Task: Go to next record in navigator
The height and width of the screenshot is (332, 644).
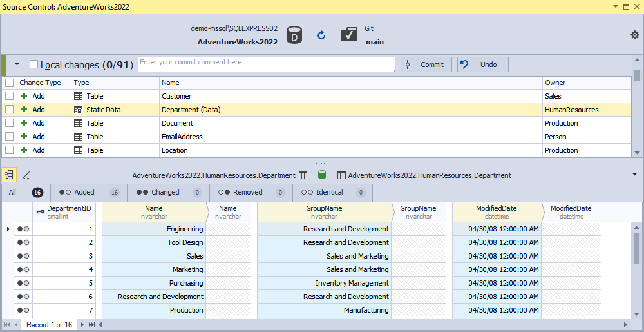Action: click(82, 325)
